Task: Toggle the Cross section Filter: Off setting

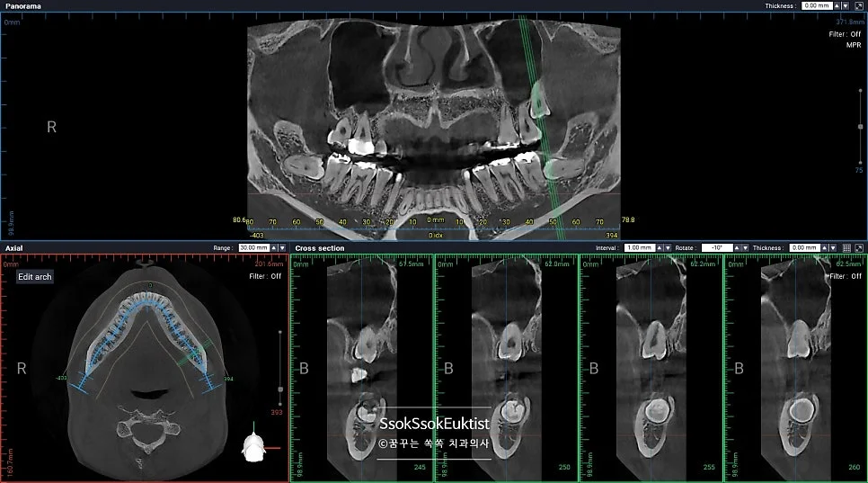Action: (846, 276)
